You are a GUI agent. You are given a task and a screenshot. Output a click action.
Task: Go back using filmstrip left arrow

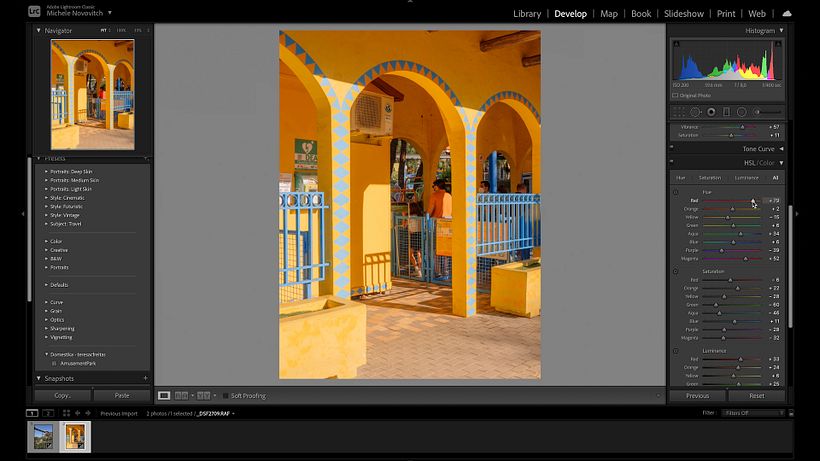pyautogui.click(x=77, y=413)
